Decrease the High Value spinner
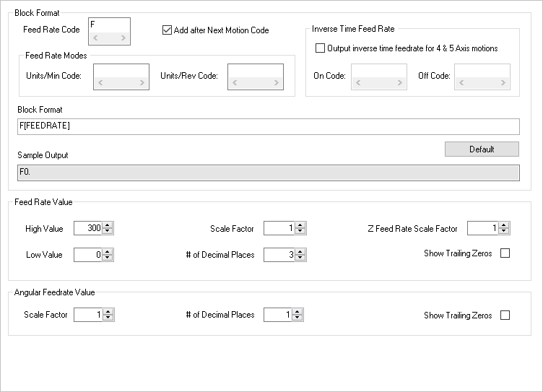 [108, 231]
